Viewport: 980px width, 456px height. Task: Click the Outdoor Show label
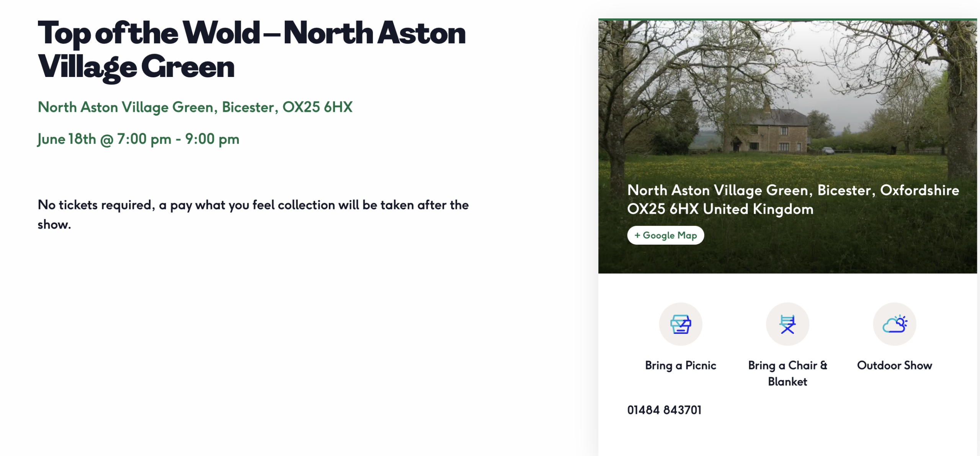(x=894, y=365)
